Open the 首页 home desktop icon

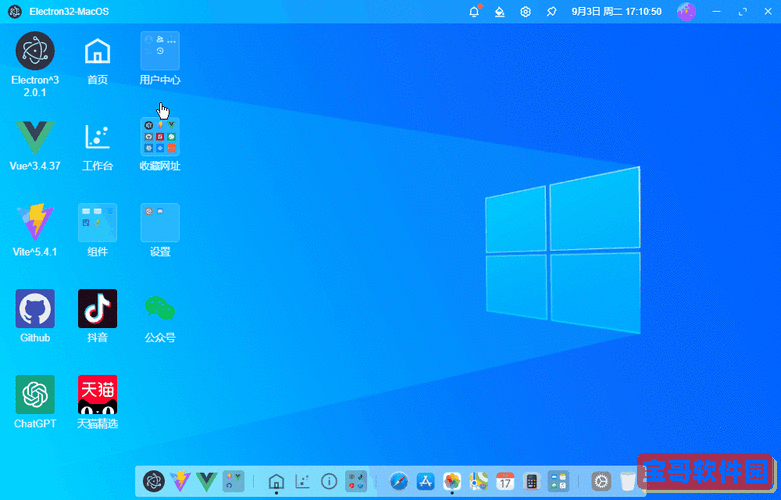click(x=98, y=51)
